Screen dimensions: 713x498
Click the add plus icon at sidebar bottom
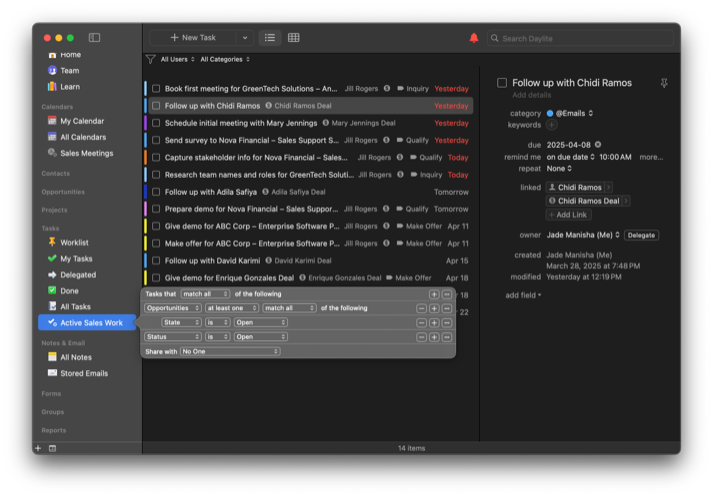coord(38,448)
